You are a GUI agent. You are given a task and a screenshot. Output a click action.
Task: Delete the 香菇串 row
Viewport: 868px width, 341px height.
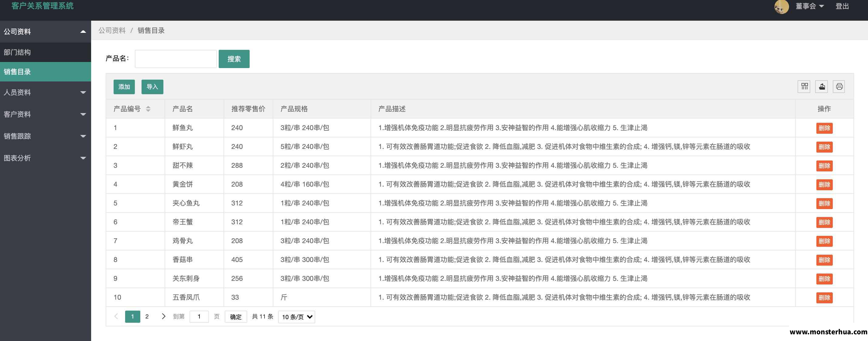824,260
